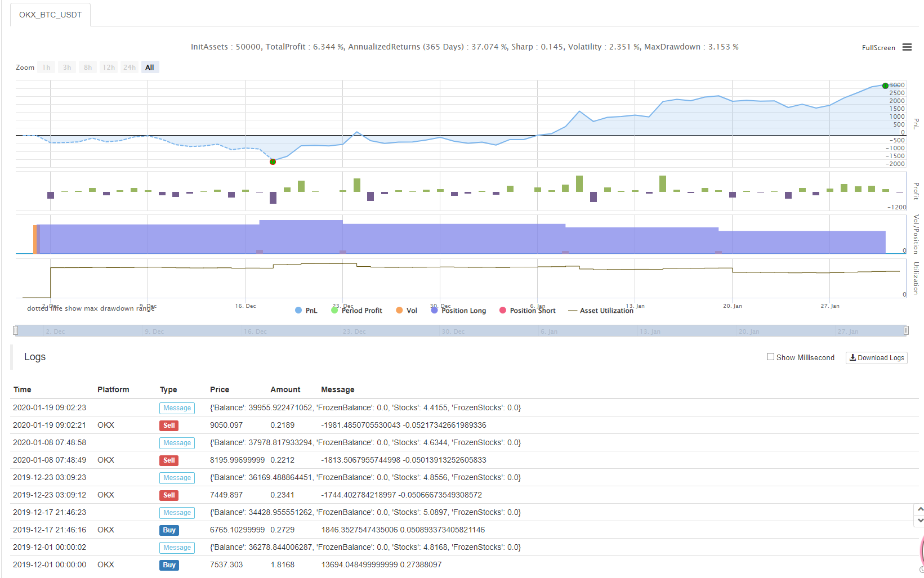Viewport: 924px width, 578px height.
Task: Toggle the Position Short legend series
Action: coord(527,311)
